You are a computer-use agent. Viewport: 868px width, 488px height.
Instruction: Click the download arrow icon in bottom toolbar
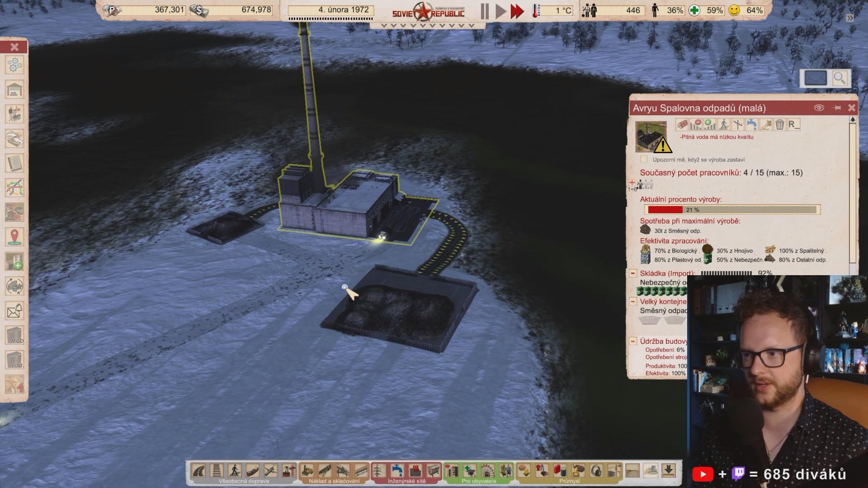click(x=668, y=471)
